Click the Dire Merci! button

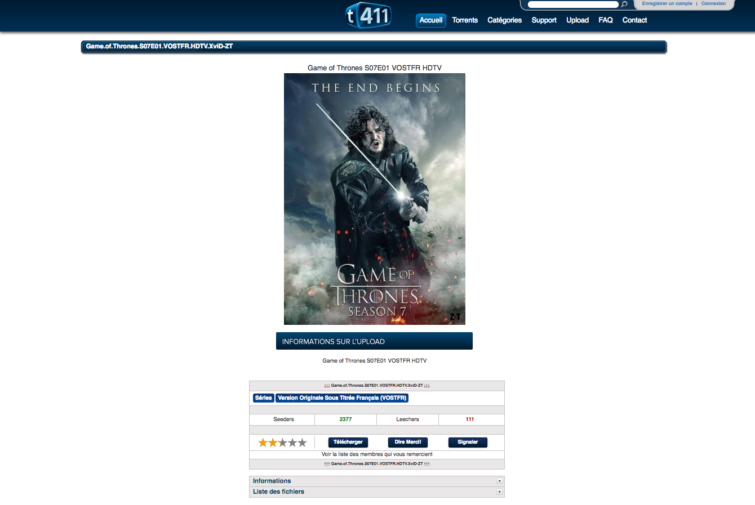pos(407,442)
